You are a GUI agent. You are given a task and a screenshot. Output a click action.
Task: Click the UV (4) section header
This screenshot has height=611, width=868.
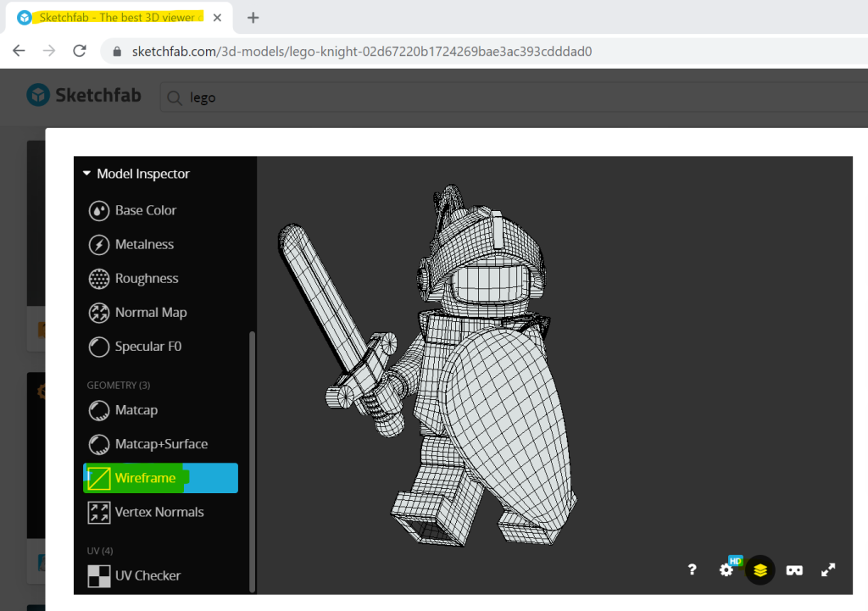click(x=100, y=551)
